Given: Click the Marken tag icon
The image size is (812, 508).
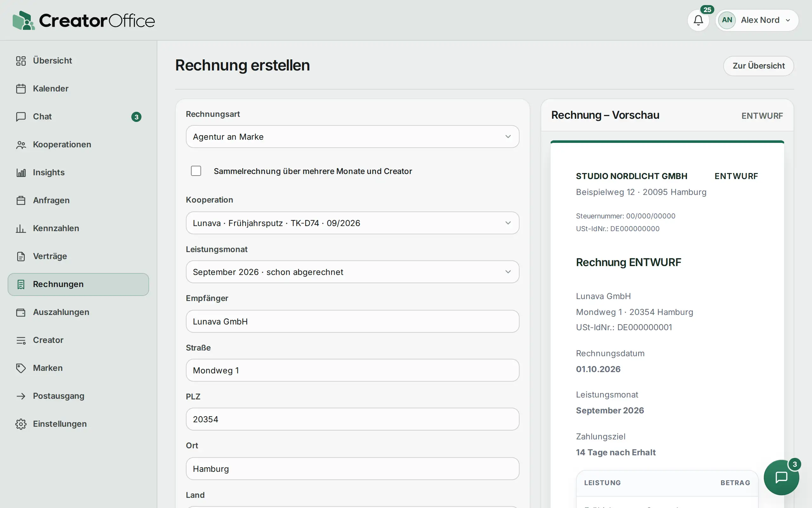Looking at the screenshot, I should (21, 368).
